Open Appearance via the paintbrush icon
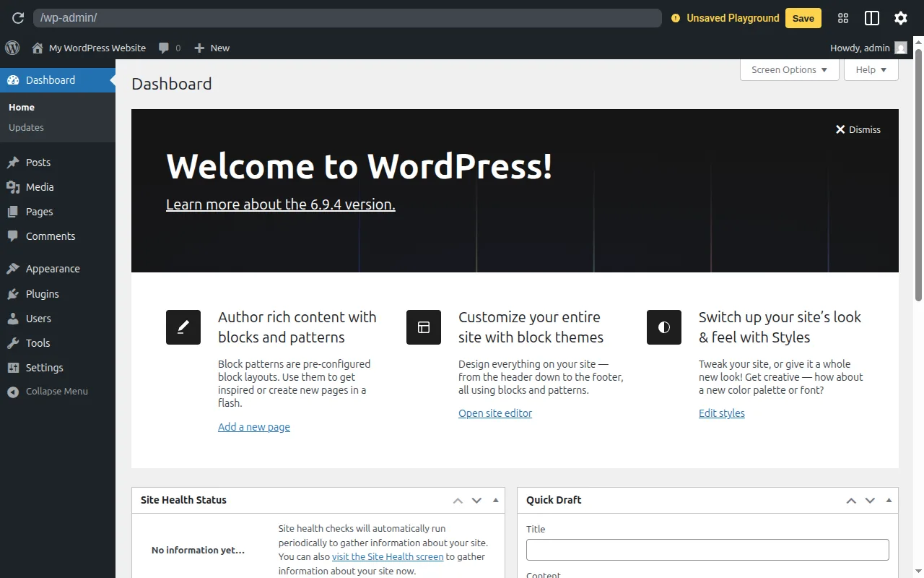The width and height of the screenshot is (924, 578). pos(13,268)
